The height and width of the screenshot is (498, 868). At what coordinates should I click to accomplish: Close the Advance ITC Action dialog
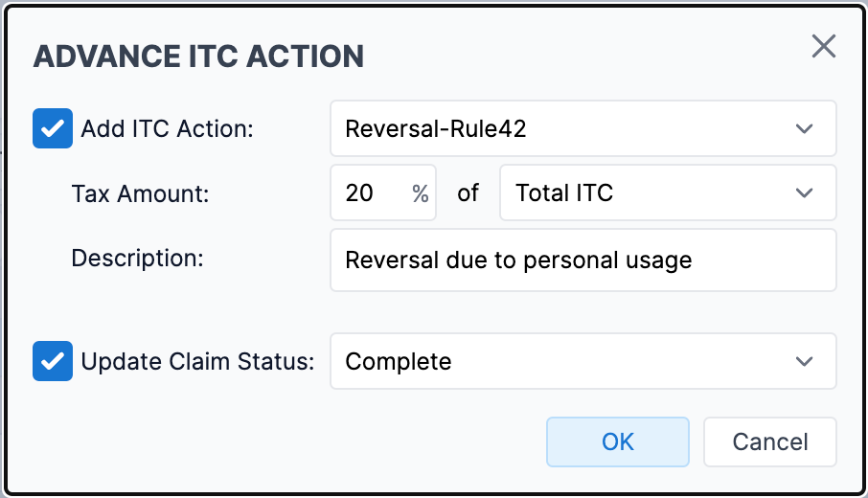(823, 46)
